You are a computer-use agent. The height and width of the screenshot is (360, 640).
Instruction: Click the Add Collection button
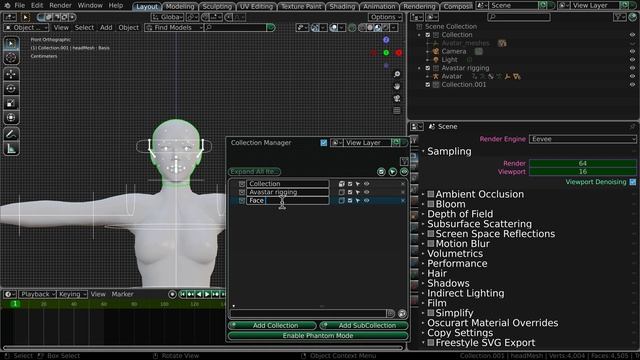point(272,325)
